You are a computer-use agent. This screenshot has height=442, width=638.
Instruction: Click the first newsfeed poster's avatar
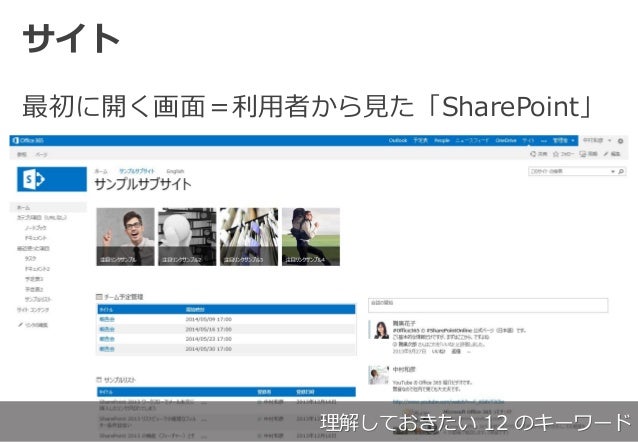tap(381, 330)
